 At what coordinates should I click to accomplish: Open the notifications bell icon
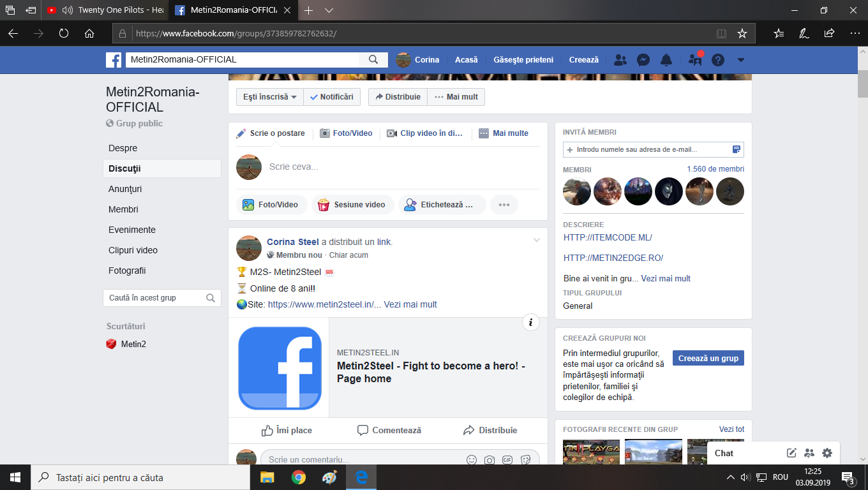[666, 60]
